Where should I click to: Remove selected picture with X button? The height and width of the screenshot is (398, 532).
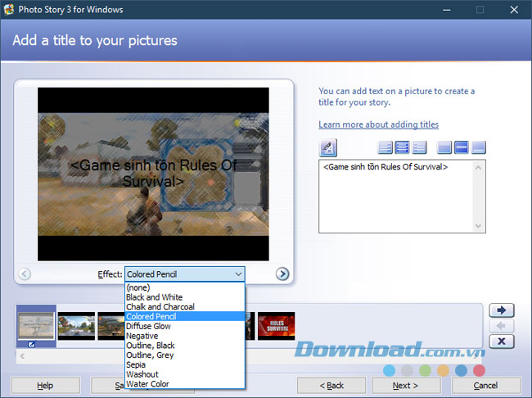[x=502, y=341]
